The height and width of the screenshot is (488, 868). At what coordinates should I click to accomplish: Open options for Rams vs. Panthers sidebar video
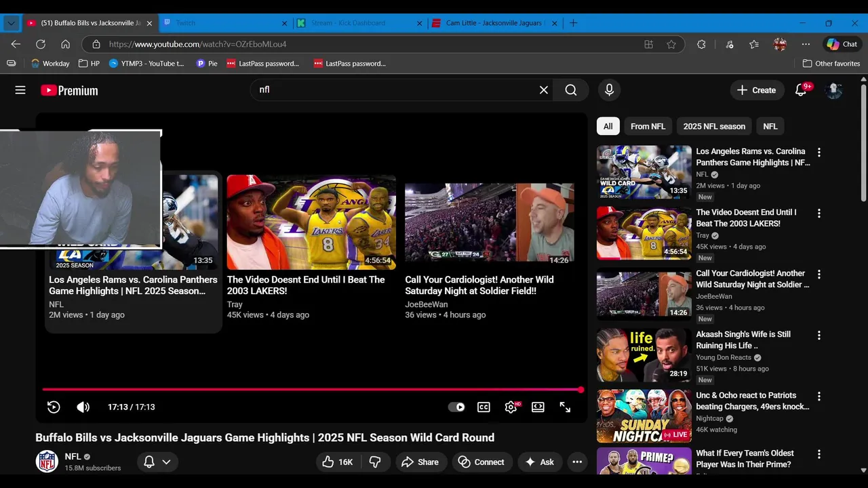click(x=819, y=152)
